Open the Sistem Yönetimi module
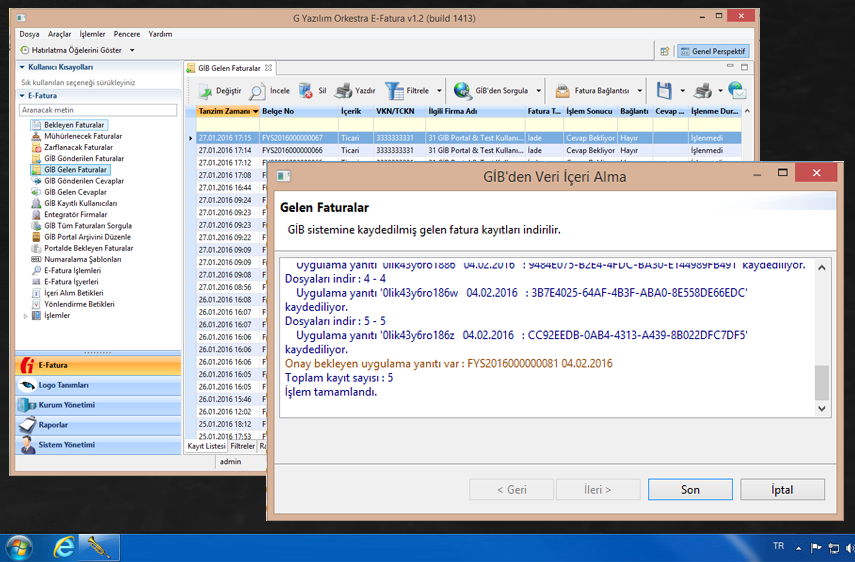This screenshot has width=855, height=562. 98,445
